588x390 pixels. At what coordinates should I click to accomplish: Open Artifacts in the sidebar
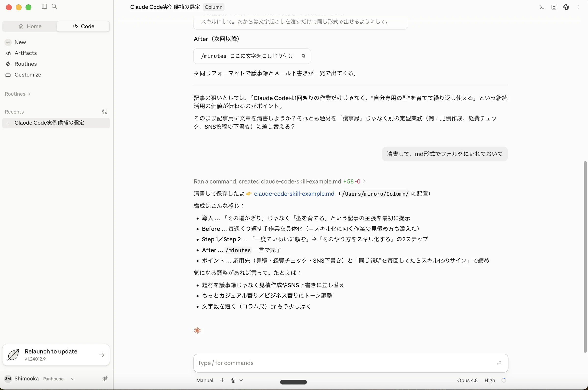click(56, 53)
